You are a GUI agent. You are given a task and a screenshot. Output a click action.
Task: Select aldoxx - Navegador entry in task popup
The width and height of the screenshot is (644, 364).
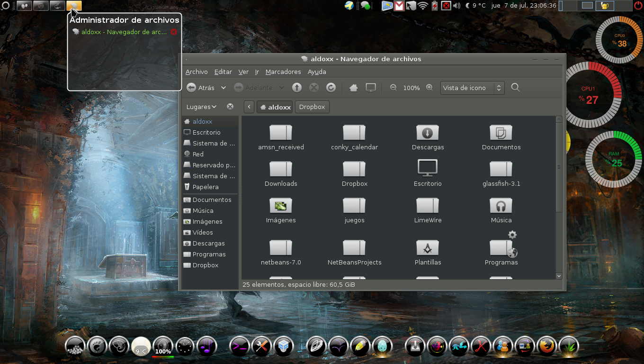(124, 32)
